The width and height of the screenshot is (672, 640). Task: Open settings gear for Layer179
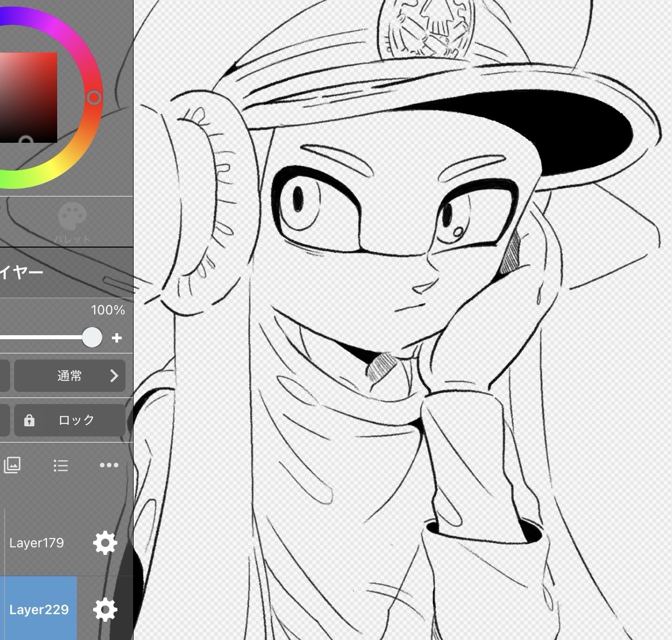(x=105, y=543)
